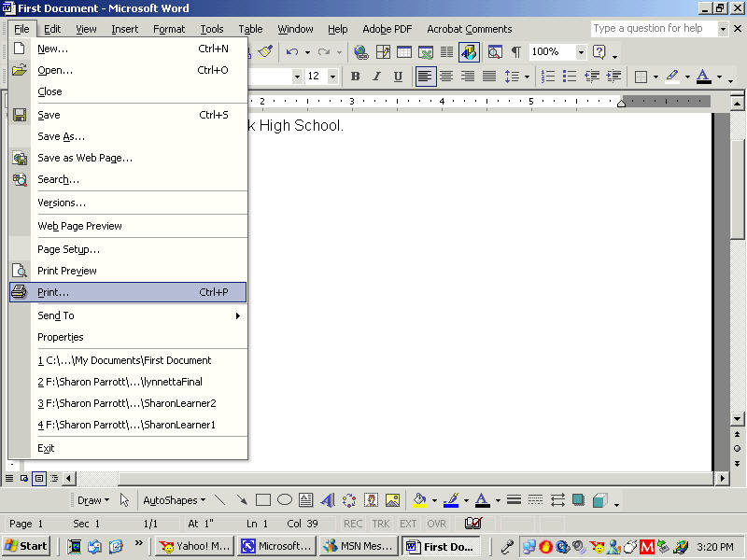The width and height of the screenshot is (747, 560).
Task: Select the Arrow drawing tool
Action: click(x=242, y=500)
